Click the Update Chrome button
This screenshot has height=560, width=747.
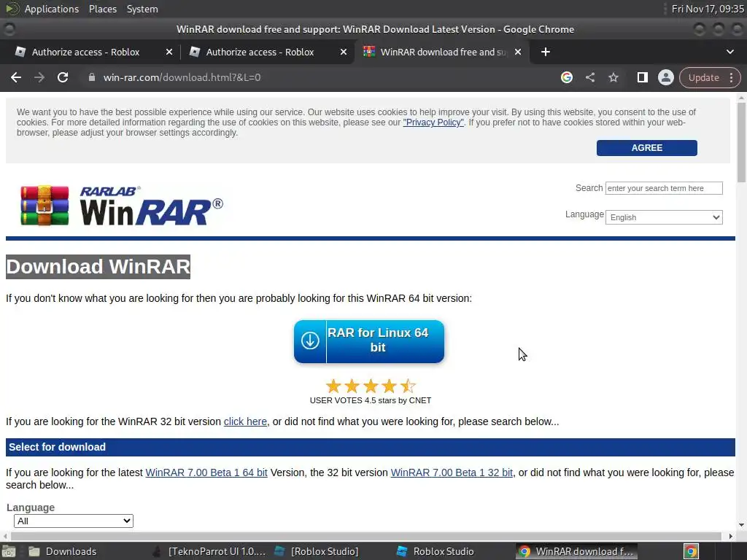(703, 77)
